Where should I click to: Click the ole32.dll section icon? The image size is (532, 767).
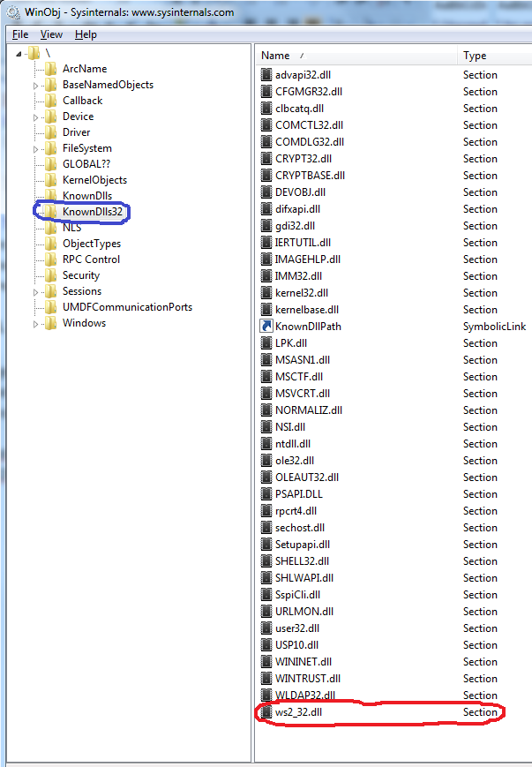[266, 461]
